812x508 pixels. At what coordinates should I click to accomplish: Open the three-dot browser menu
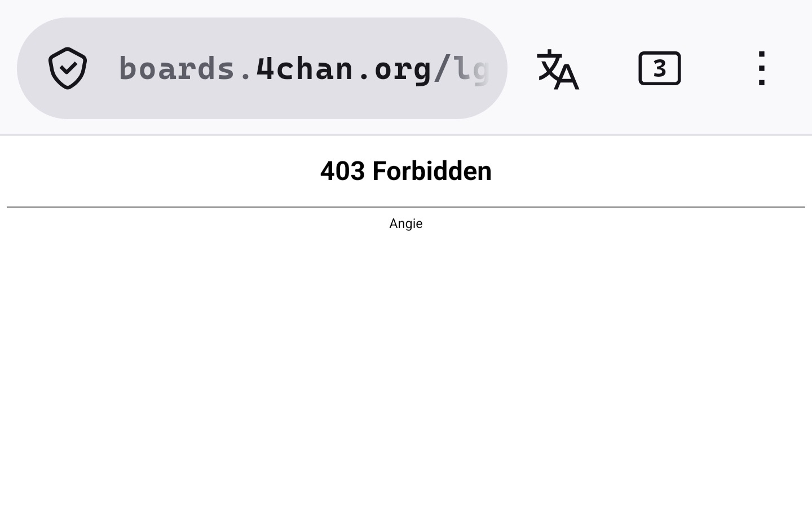point(761,68)
